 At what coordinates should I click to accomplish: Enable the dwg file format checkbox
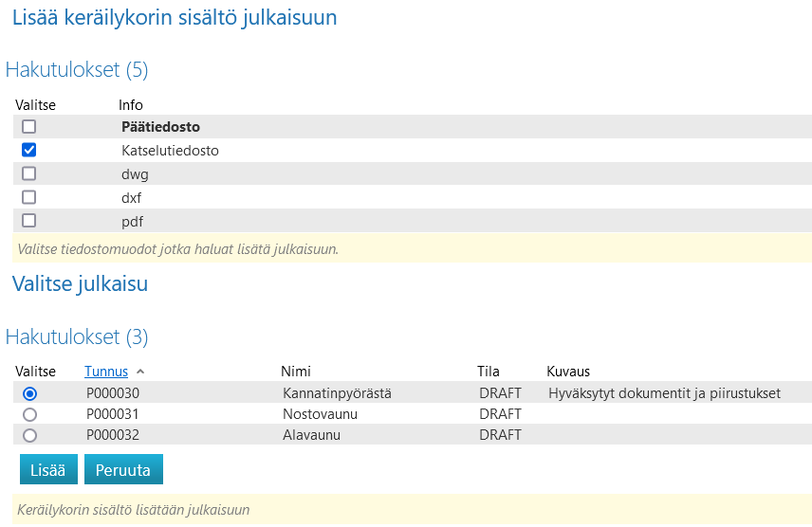tap(29, 173)
